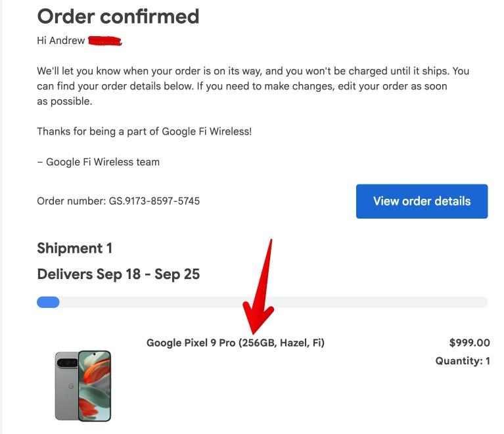Click the paragraph about editing your order
The image size is (504, 434).
tap(253, 86)
